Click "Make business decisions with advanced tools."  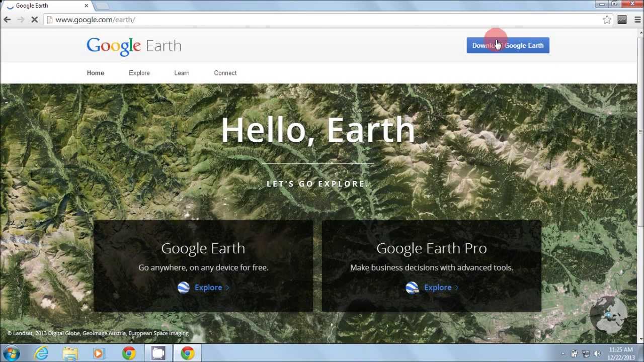tap(432, 267)
